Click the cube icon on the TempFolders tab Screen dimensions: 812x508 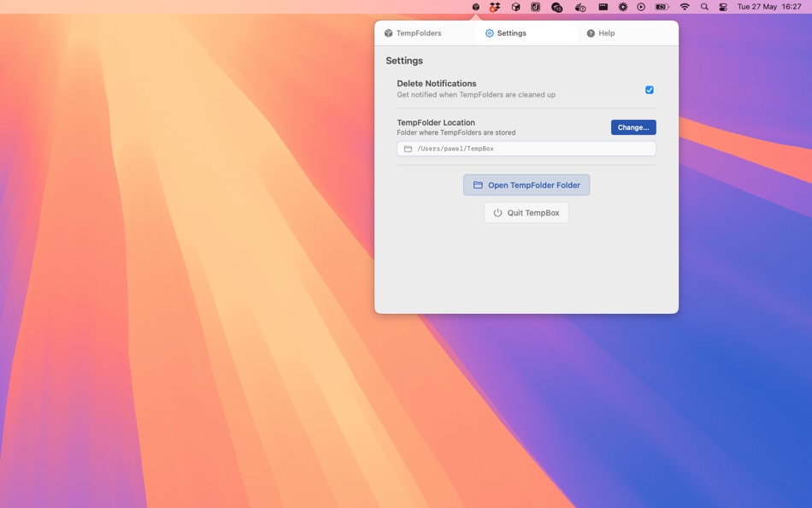[x=390, y=32]
